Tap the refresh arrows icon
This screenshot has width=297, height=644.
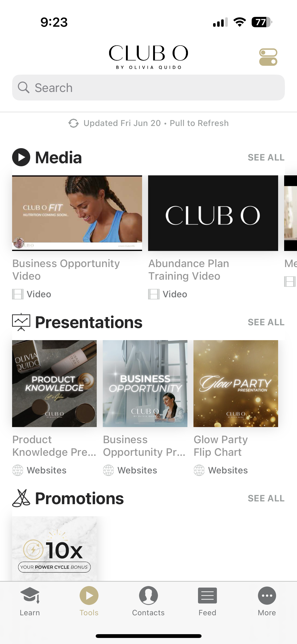click(x=74, y=123)
